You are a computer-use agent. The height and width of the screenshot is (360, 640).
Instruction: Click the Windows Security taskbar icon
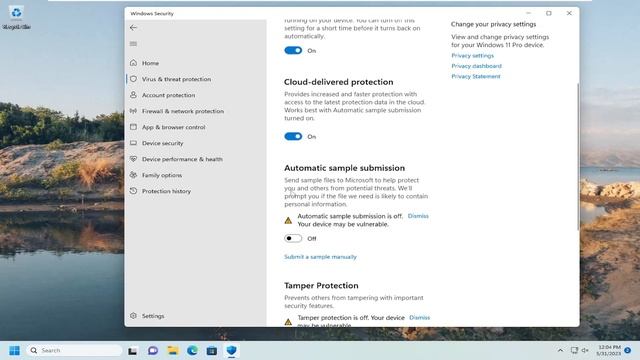[231, 351]
